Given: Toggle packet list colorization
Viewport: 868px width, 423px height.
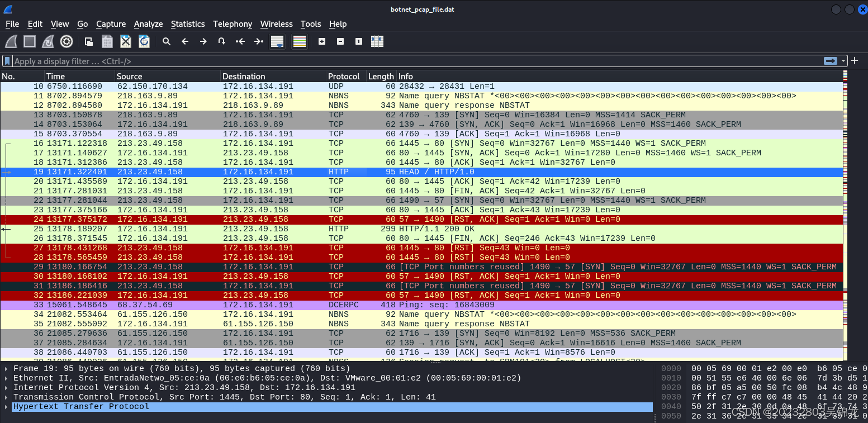Looking at the screenshot, I should (300, 41).
